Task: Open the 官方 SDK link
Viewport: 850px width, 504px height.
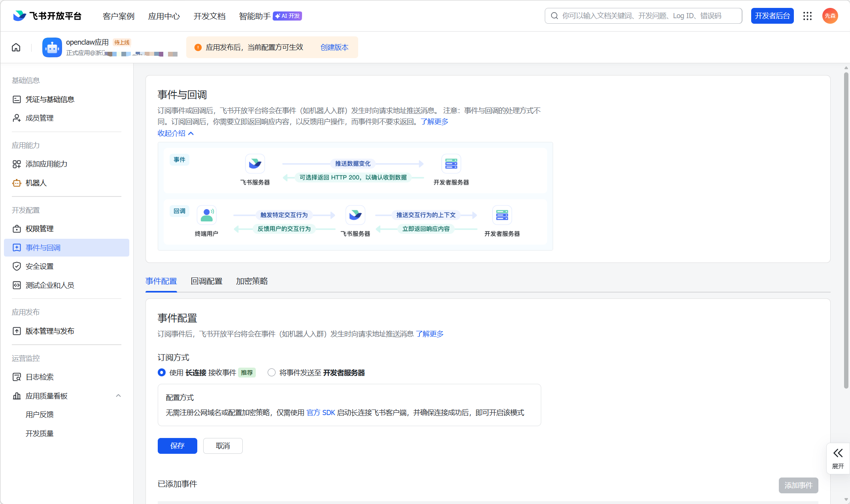Action: 321,413
